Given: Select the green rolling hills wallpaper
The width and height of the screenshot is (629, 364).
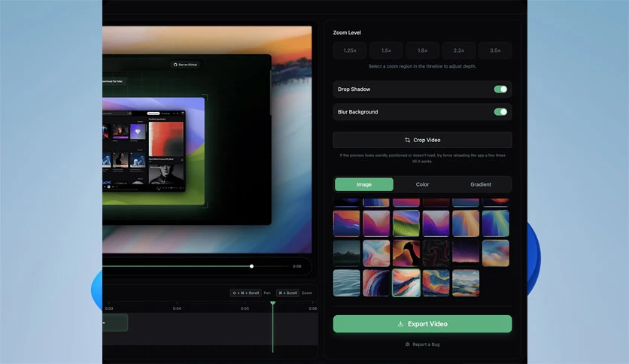Looking at the screenshot, I should 406,223.
